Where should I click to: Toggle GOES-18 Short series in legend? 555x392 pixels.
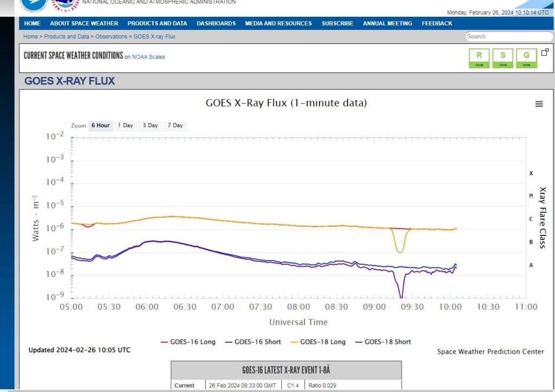click(383, 342)
